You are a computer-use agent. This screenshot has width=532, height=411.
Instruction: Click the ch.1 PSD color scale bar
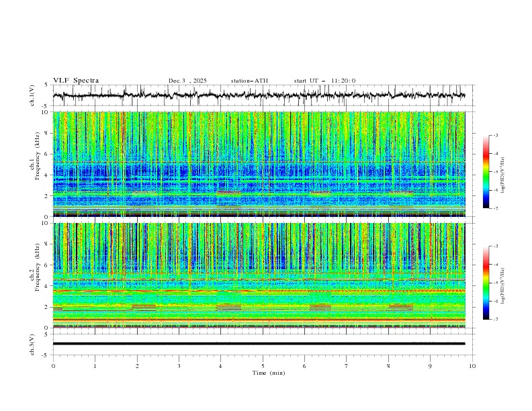click(486, 171)
